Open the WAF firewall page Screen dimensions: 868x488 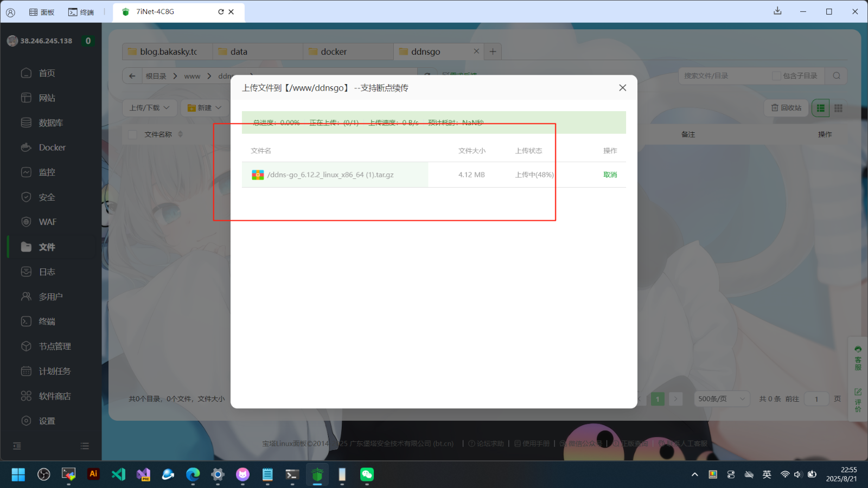pyautogui.click(x=47, y=222)
